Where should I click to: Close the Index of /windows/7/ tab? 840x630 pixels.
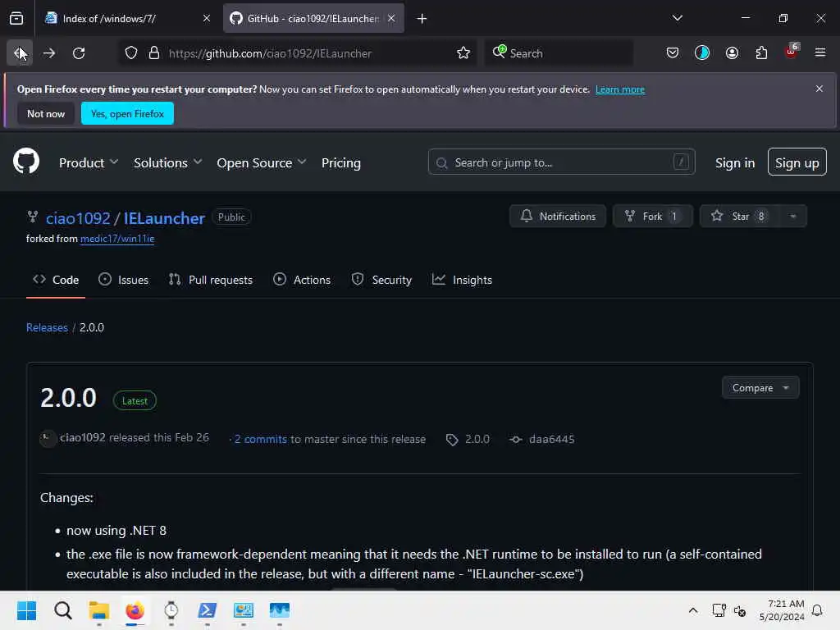tap(206, 19)
